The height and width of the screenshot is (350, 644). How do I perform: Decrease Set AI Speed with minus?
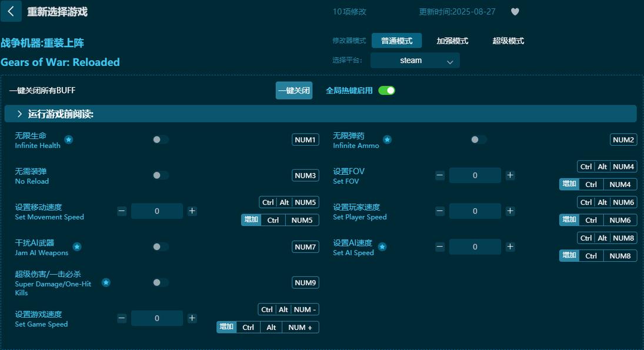tap(439, 247)
